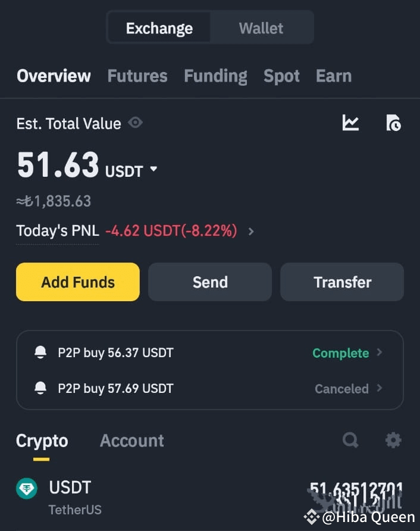Switch to the Wallet toggle
This screenshot has height=531, width=420.
pos(261,28)
